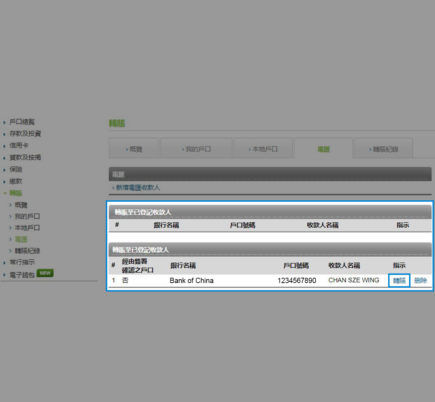This screenshot has width=435, height=402.
Task: Open 信用卡 in the sidebar menu
Action: point(19,145)
